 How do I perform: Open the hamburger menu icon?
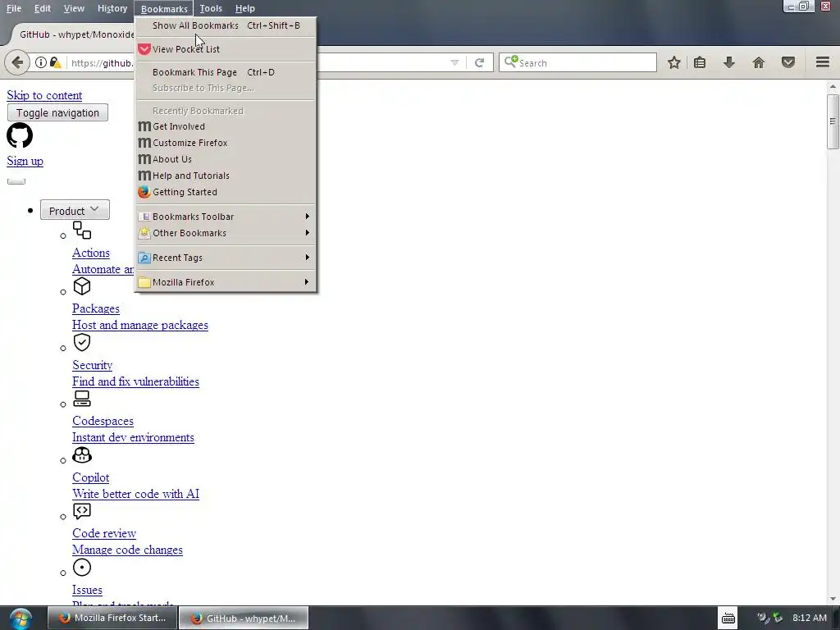[x=823, y=62]
